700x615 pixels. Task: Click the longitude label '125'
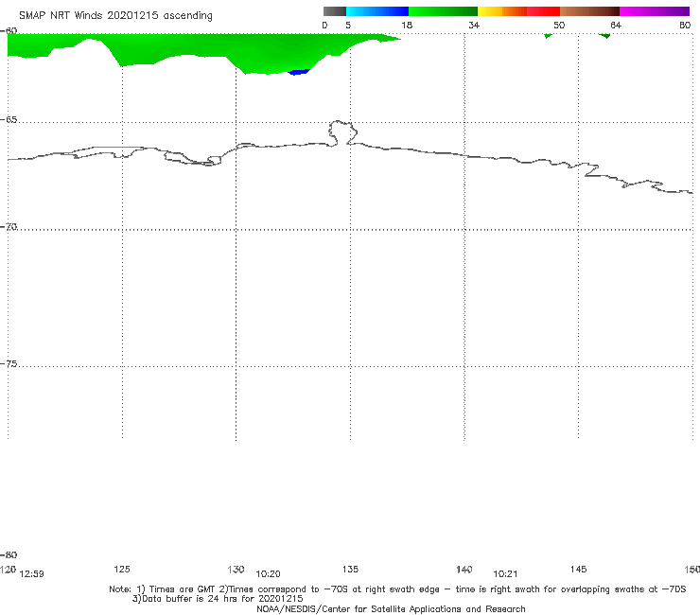tap(122, 569)
